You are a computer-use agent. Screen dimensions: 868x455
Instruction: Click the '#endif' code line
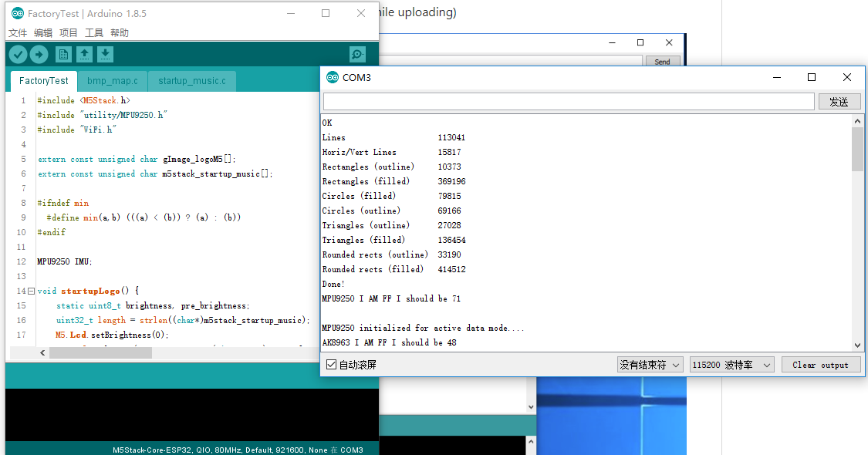click(52, 232)
